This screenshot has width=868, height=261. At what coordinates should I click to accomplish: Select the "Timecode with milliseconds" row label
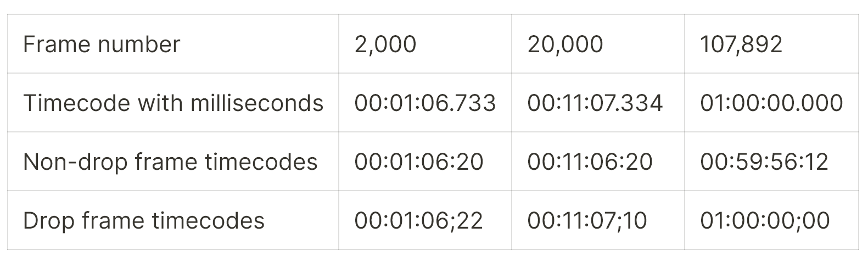point(173,103)
